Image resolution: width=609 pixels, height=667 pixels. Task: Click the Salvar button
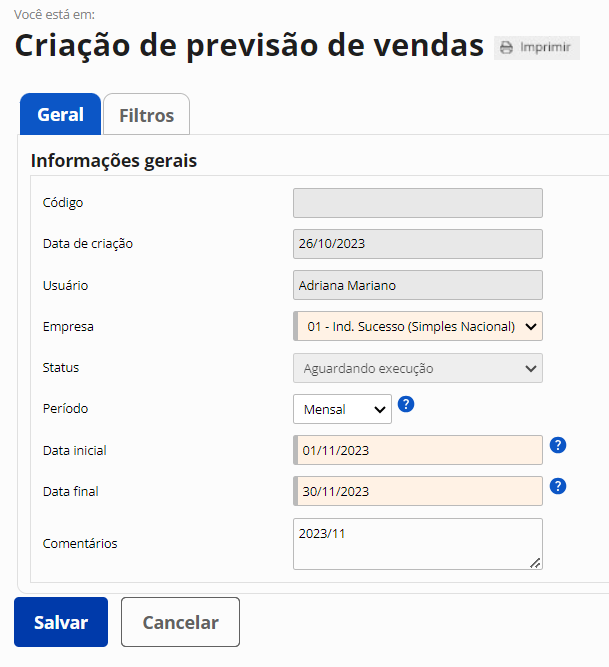[61, 622]
